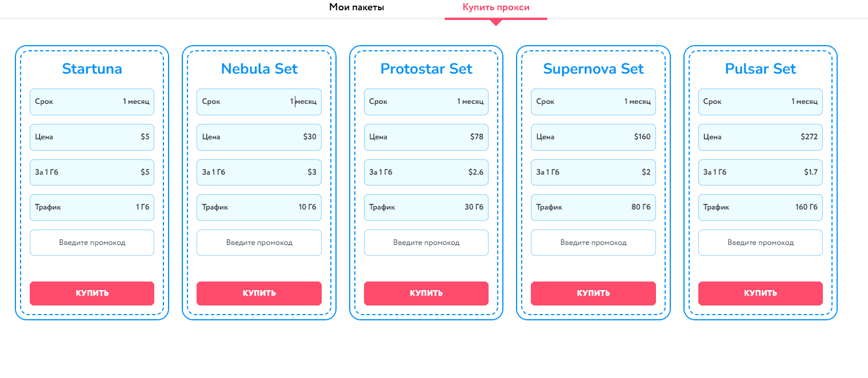Switch to the Мои пакеты tab
The height and width of the screenshot is (378, 868).
355,7
